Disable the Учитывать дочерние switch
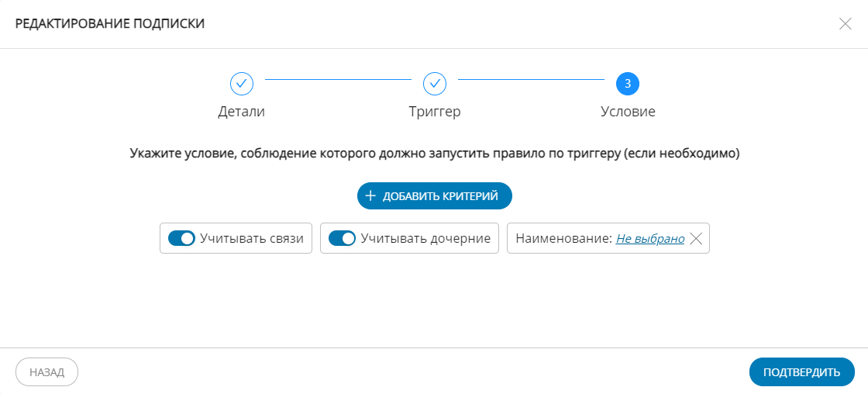 pos(342,239)
